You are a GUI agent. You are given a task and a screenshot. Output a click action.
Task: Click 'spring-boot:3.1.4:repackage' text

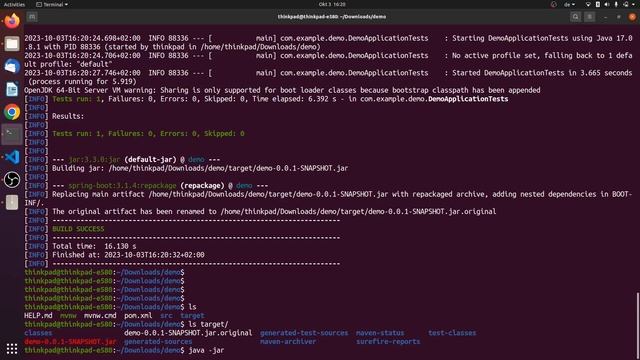click(x=122, y=186)
